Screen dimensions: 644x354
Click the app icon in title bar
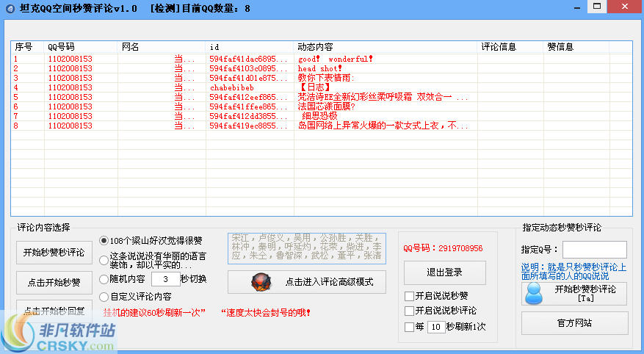(x=10, y=9)
